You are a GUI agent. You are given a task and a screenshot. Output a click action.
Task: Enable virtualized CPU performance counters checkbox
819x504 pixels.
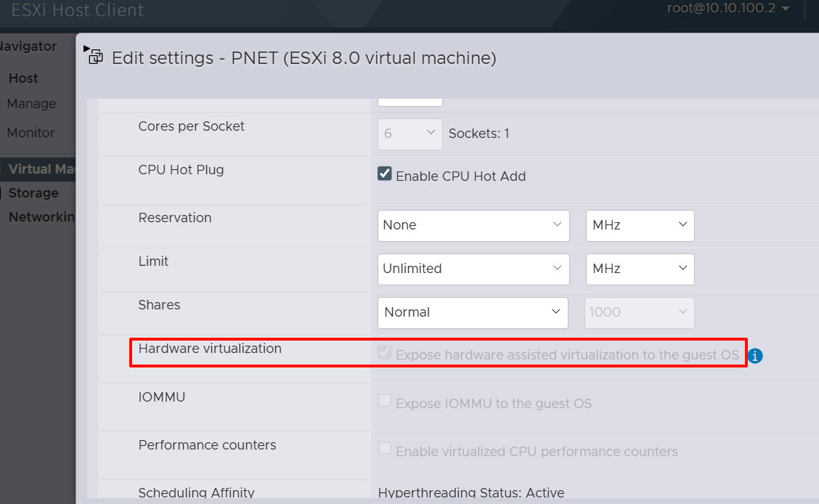385,450
